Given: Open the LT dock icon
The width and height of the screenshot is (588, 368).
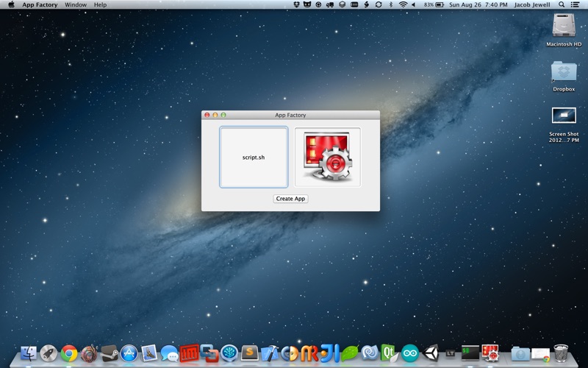Looking at the screenshot, I should tap(451, 353).
